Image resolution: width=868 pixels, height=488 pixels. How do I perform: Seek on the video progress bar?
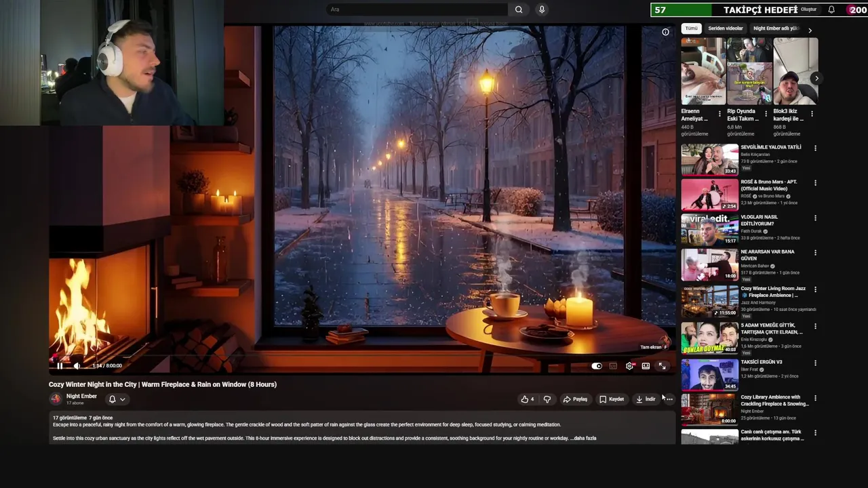[x=362, y=357]
